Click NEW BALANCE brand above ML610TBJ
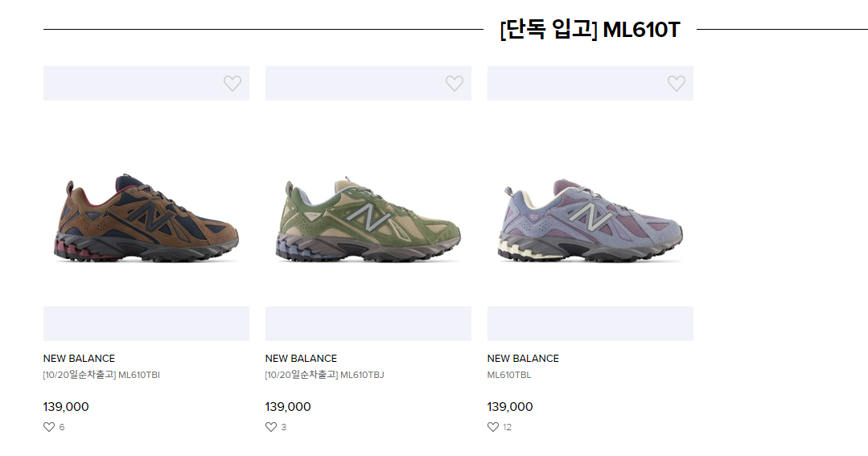Image resolution: width=868 pixels, height=456 pixels. coord(301,359)
